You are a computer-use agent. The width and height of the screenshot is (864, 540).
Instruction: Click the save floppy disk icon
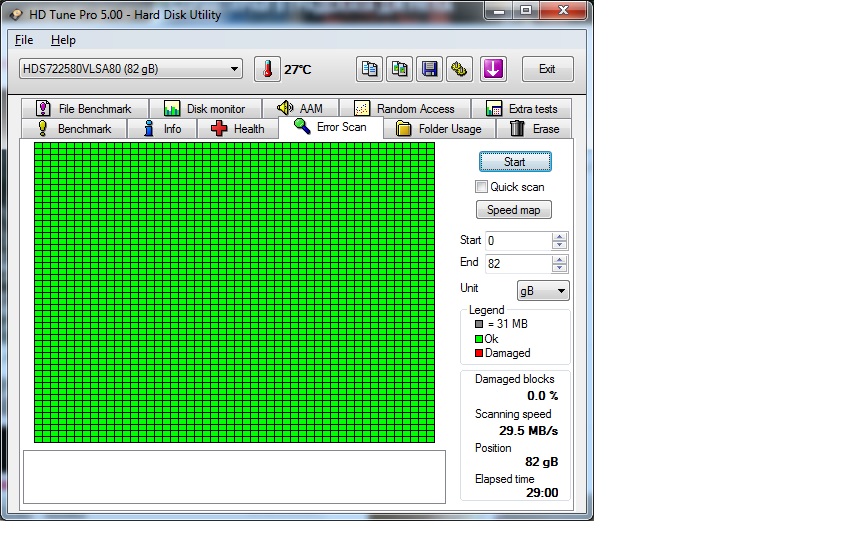tap(429, 69)
